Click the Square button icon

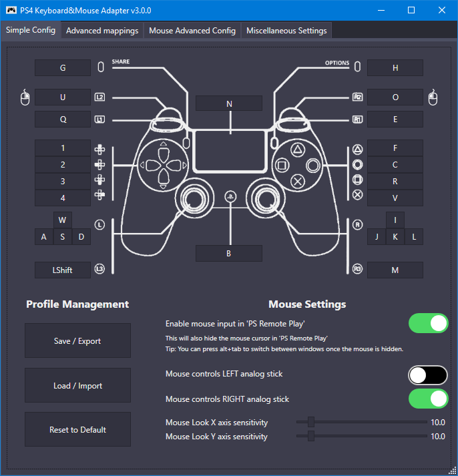click(x=358, y=180)
